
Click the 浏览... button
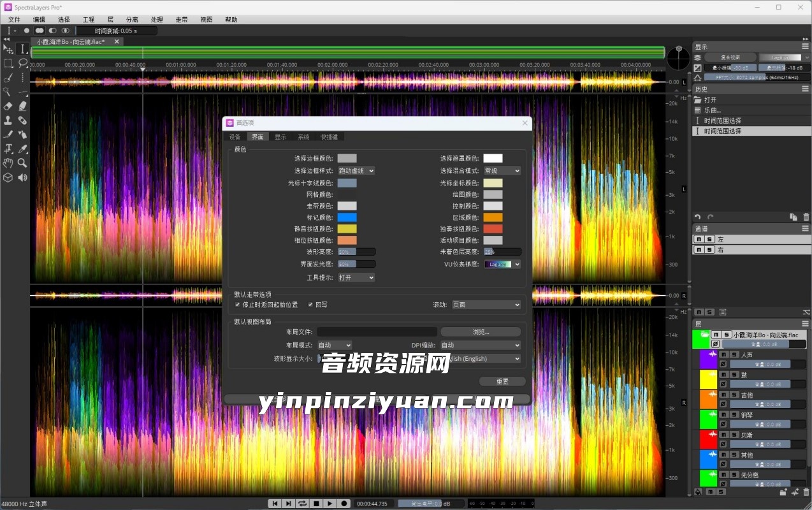tap(481, 331)
